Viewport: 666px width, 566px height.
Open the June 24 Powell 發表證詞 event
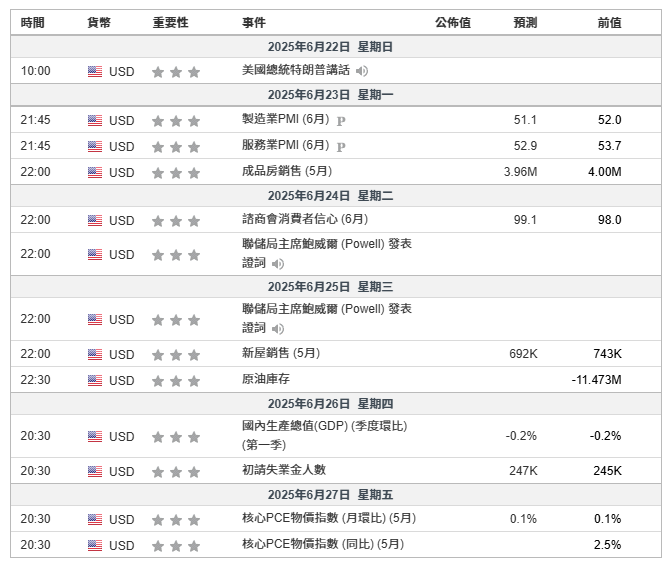[x=327, y=253]
